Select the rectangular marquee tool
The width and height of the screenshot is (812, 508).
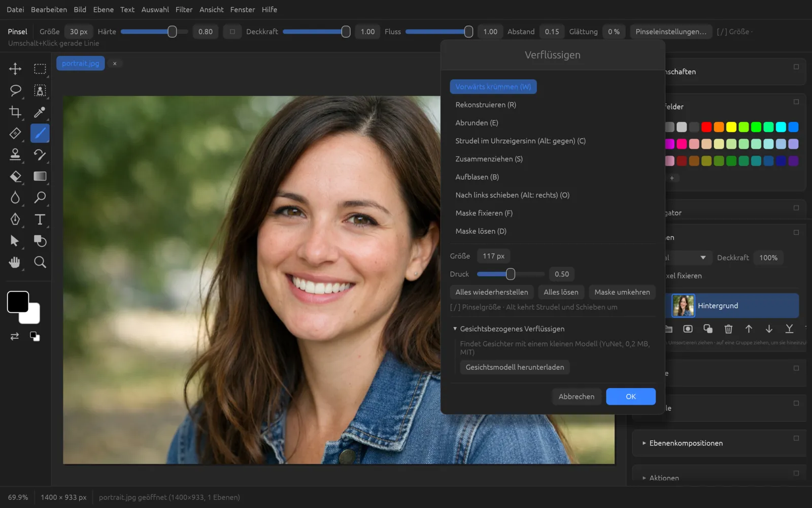[x=40, y=69]
